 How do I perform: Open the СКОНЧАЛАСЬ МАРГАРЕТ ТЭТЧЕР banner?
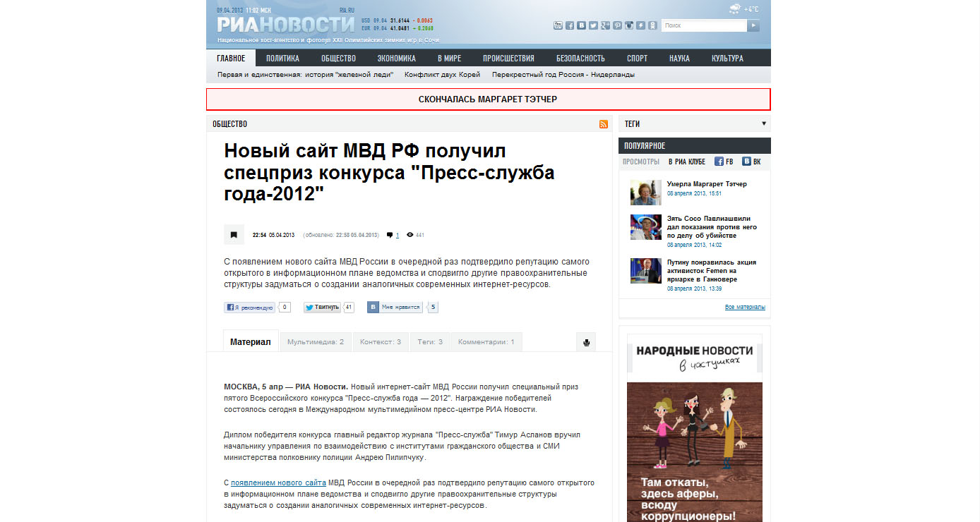point(488,99)
